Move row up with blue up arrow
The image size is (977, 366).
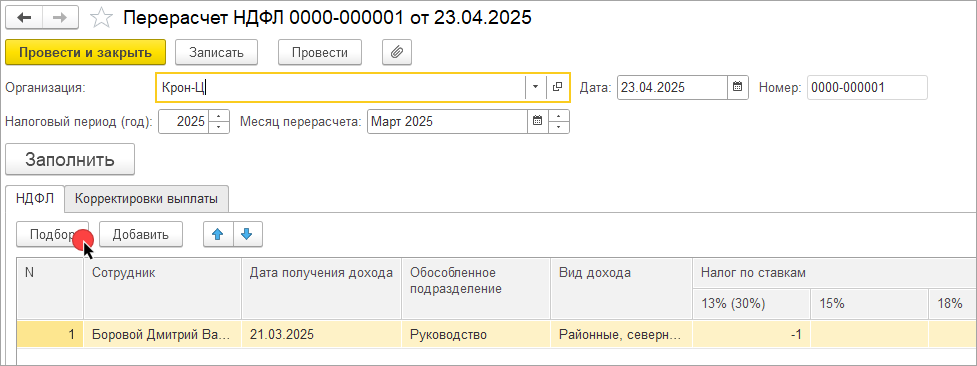tap(218, 234)
